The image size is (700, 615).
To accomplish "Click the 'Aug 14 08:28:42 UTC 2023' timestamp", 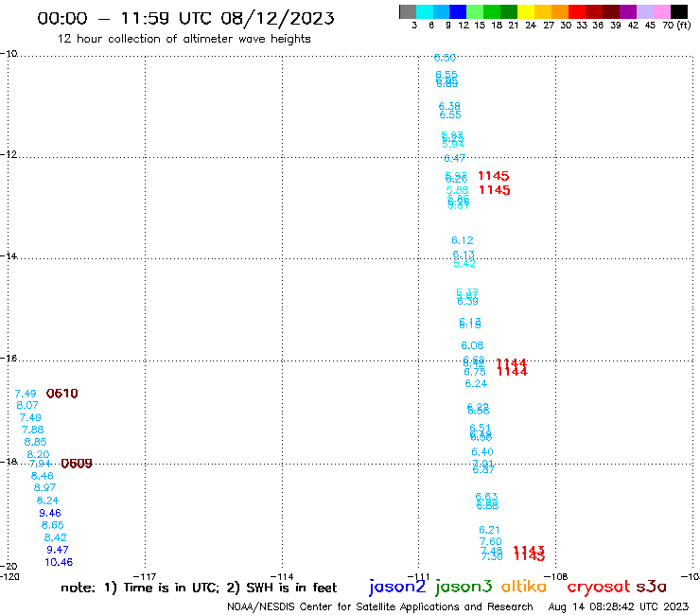I will (x=619, y=606).
